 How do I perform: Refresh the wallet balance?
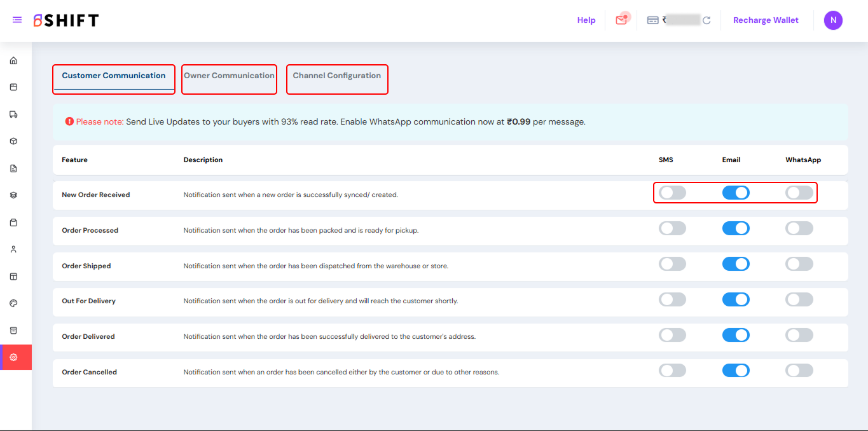tap(706, 20)
